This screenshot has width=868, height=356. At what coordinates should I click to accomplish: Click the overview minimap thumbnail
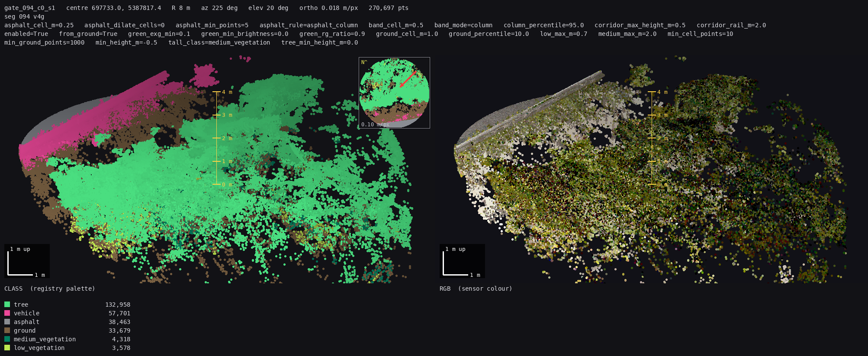point(394,93)
